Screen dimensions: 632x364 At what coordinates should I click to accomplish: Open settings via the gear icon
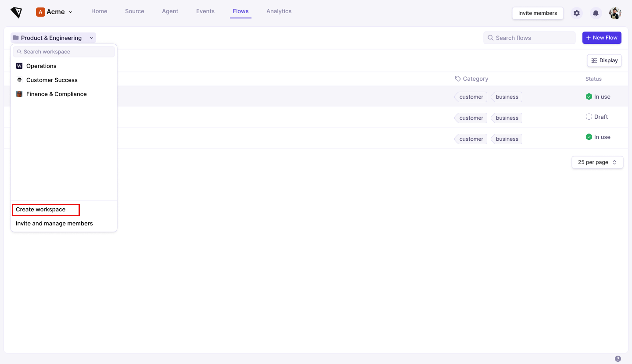(x=577, y=13)
